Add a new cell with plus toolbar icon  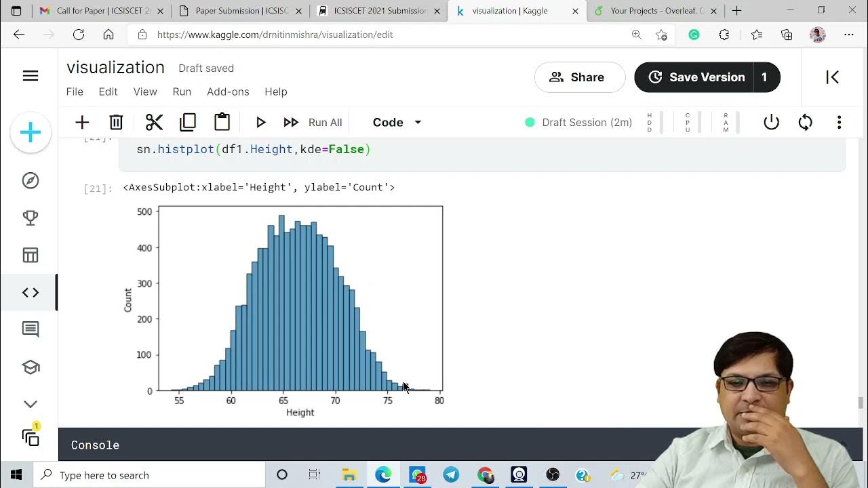coord(82,122)
